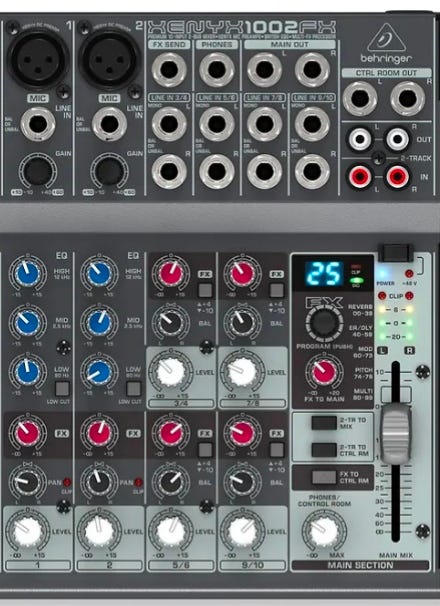
Task: Click LINE IN 7/8 left mono jack
Action: click(x=264, y=124)
